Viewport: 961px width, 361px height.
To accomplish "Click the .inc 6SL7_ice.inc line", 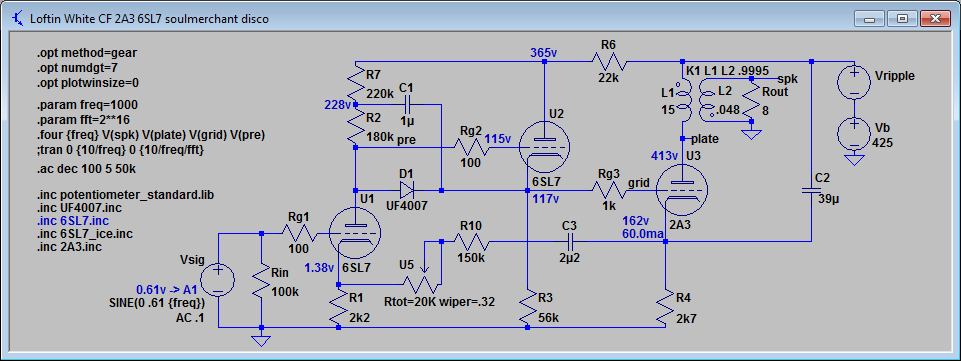I will (85, 234).
